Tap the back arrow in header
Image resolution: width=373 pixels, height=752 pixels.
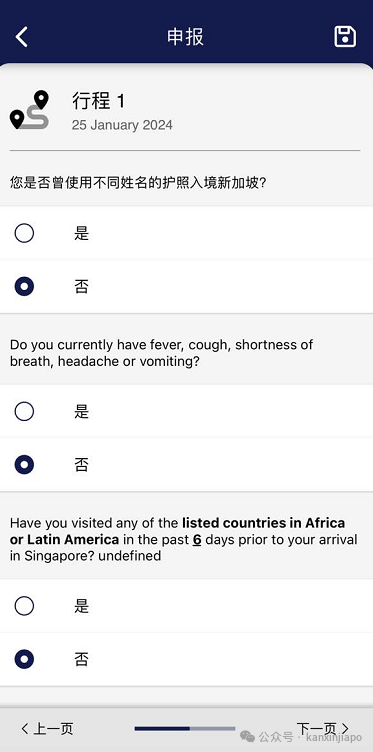(x=22, y=37)
